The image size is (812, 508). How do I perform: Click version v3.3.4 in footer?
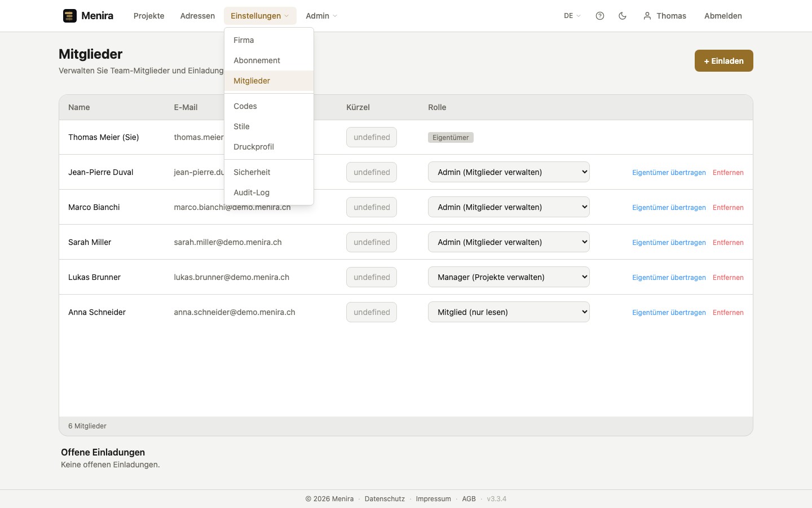point(497,499)
